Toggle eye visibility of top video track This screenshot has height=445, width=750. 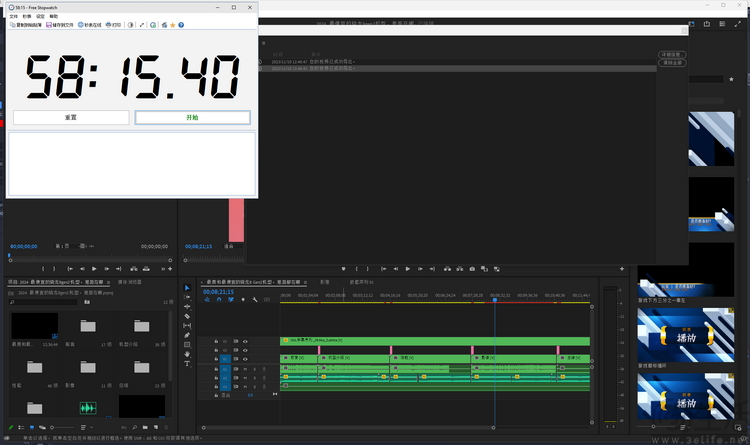(245, 342)
